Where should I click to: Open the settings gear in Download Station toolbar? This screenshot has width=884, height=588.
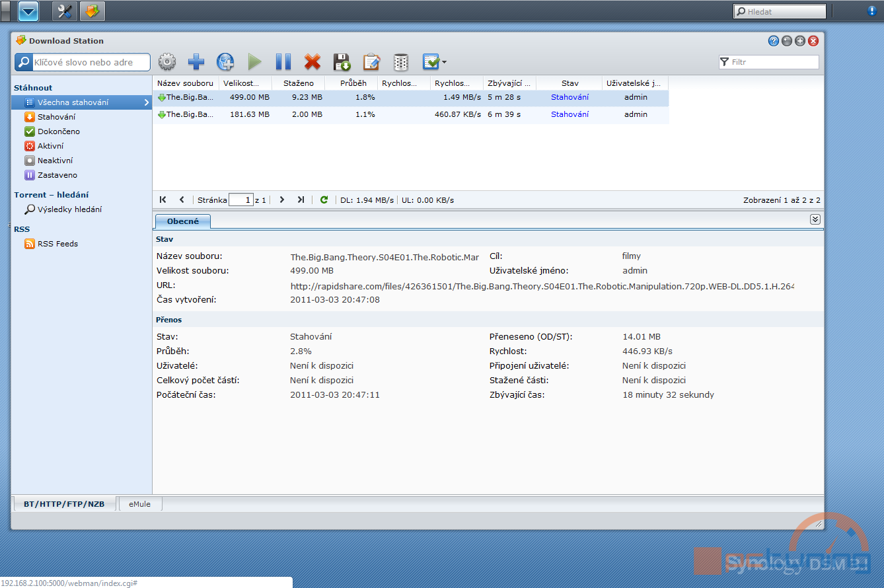167,62
